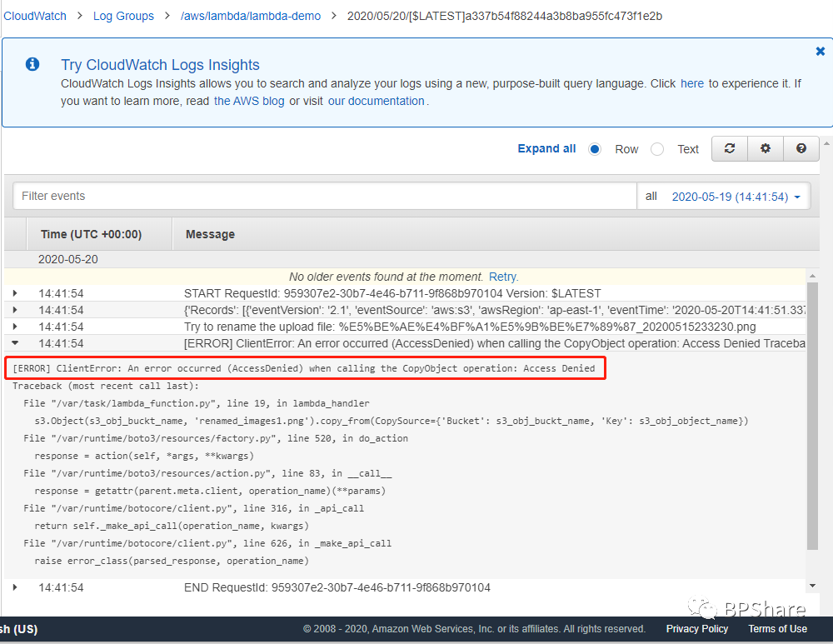Open the 2020-05-19 time range dropdown
833x644 pixels.
point(736,197)
